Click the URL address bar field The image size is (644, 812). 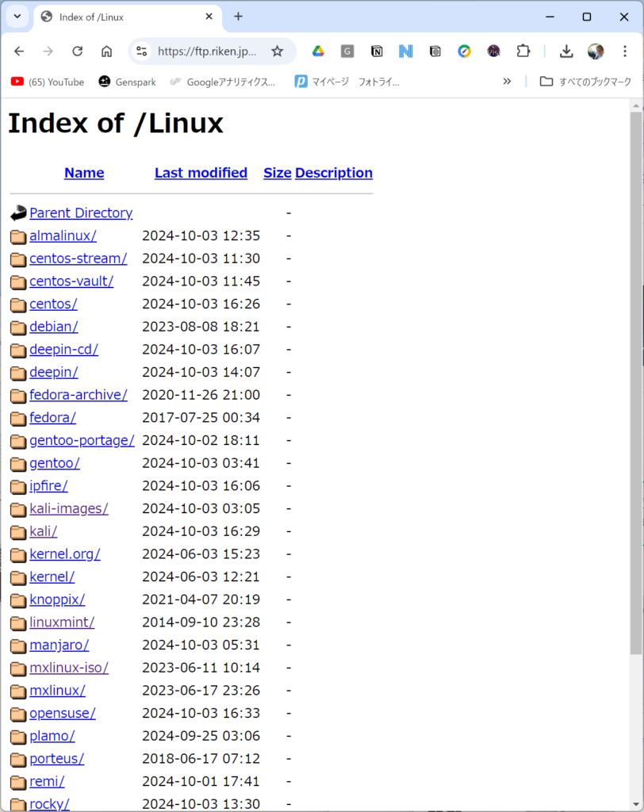point(206,51)
